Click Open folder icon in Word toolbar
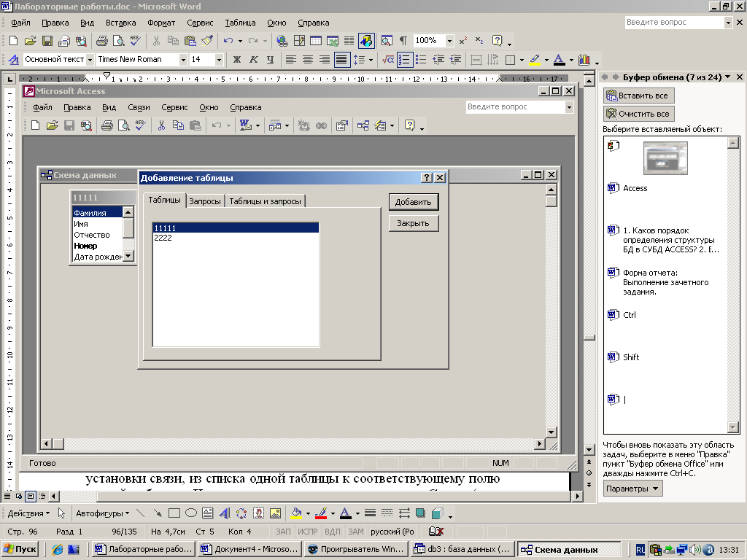747x560 pixels. [30, 41]
